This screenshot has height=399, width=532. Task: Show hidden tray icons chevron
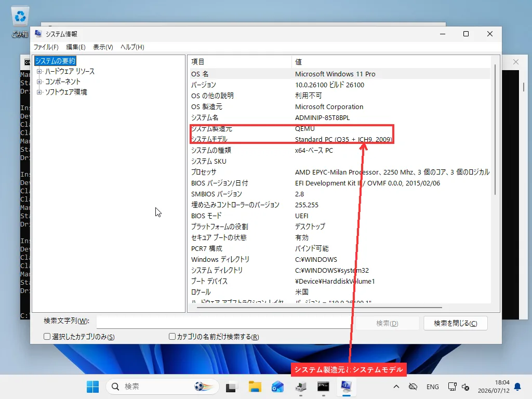396,387
